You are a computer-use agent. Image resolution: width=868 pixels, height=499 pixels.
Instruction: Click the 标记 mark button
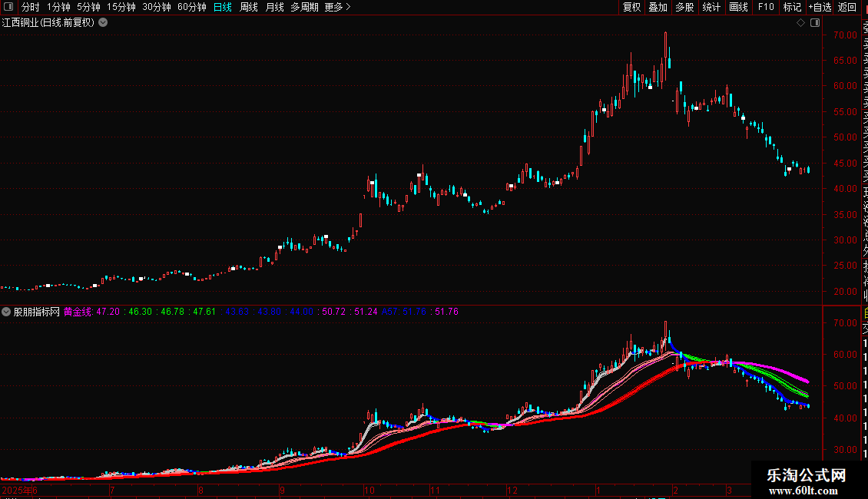792,7
